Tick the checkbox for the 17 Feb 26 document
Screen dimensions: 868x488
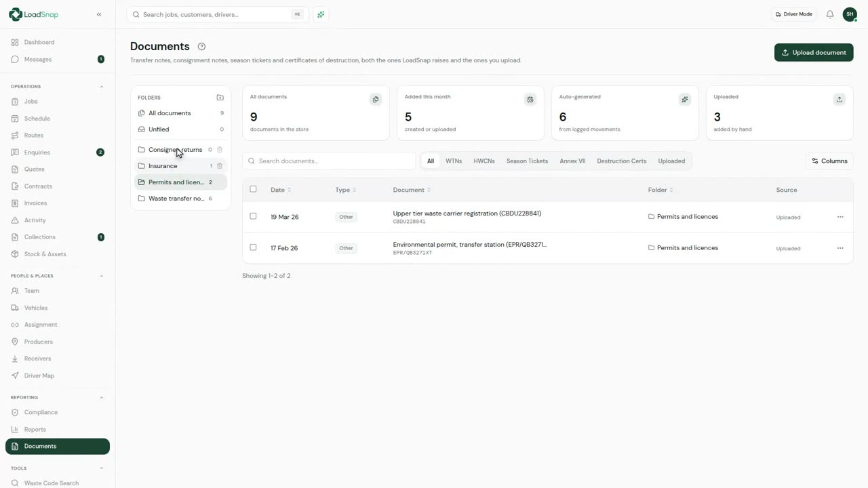point(253,247)
